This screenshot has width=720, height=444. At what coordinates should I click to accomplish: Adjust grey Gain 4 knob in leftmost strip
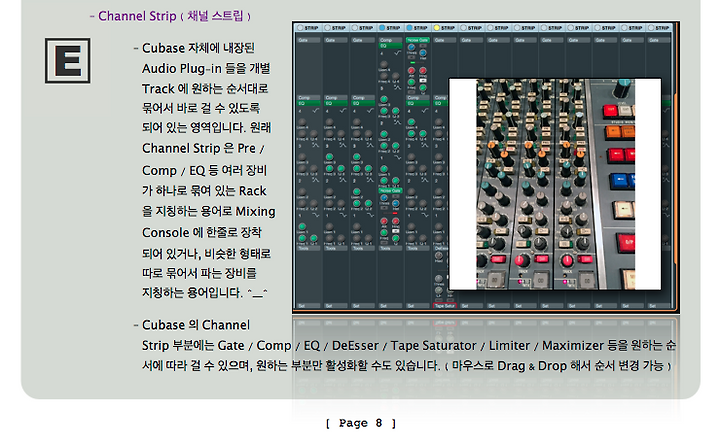(302, 122)
